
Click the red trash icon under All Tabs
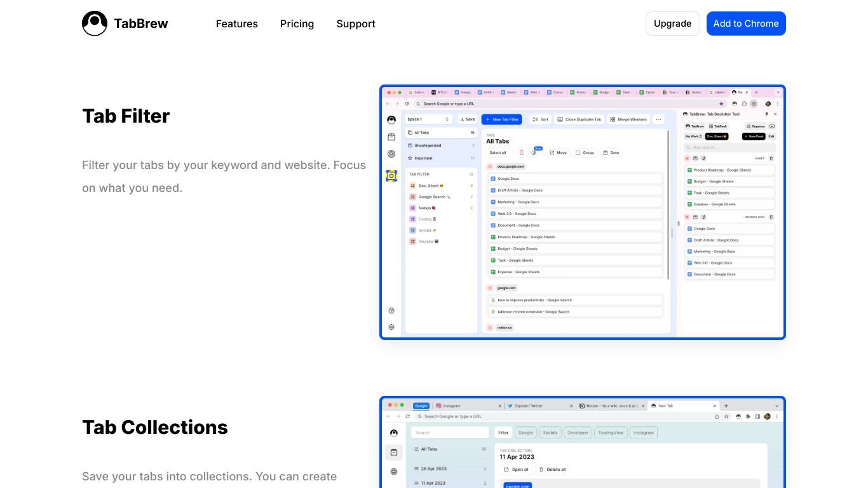point(522,152)
